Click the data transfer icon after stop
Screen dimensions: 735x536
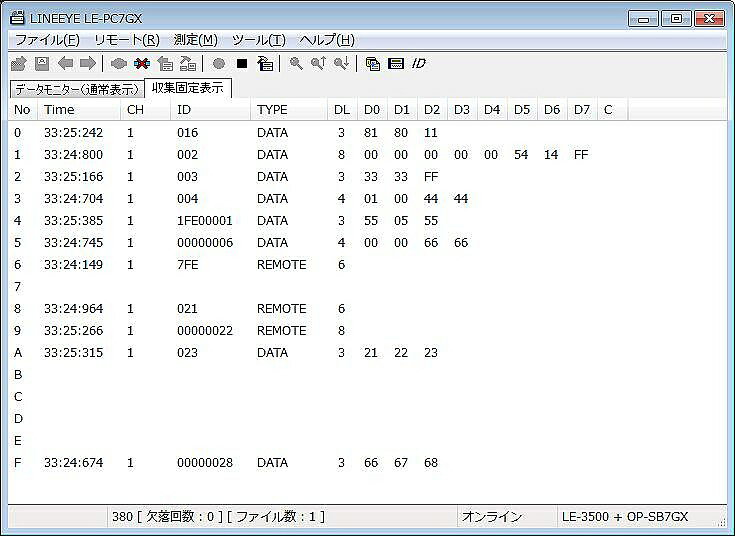(265, 63)
